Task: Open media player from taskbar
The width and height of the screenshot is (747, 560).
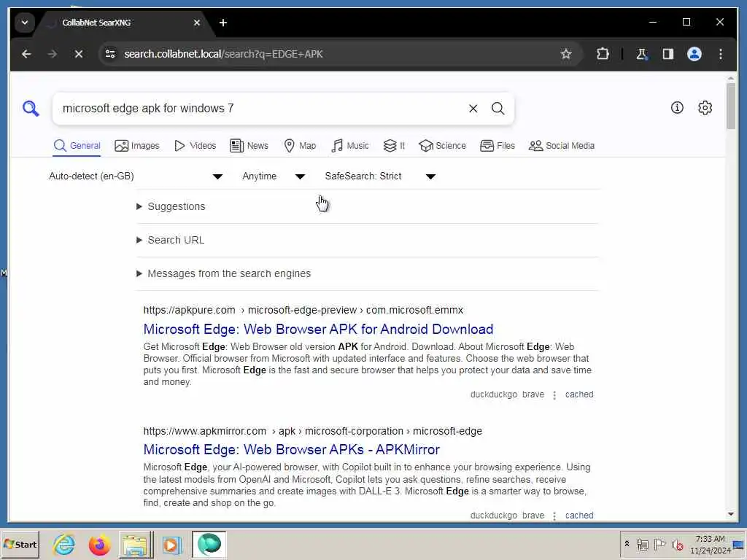Action: 172,545
